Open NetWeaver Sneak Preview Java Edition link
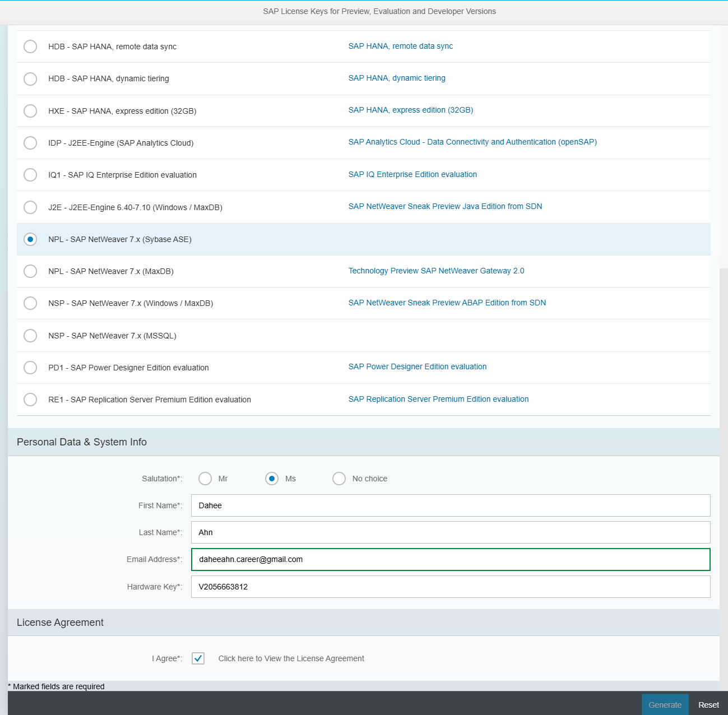Viewport: 728px width, 715px height. pos(445,206)
